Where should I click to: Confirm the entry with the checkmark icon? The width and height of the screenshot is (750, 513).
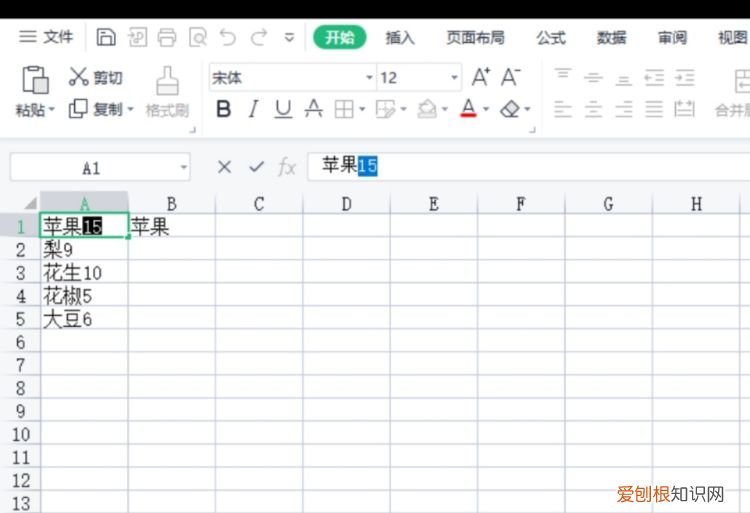coord(256,167)
